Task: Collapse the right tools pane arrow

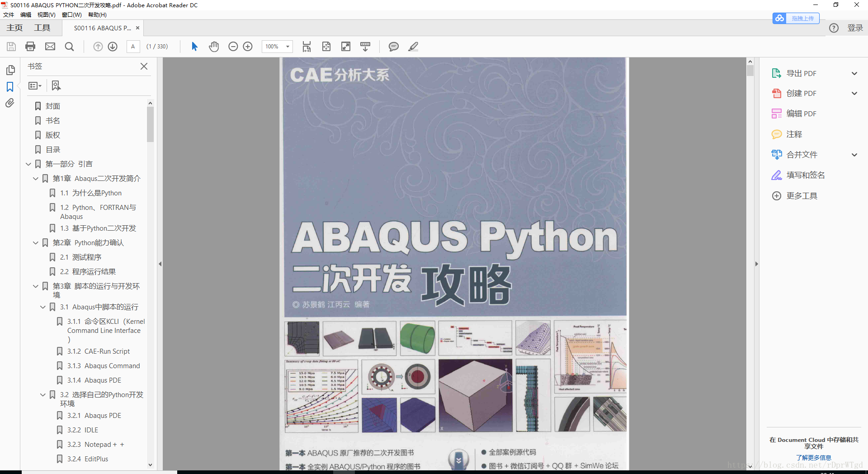Action: tap(756, 264)
